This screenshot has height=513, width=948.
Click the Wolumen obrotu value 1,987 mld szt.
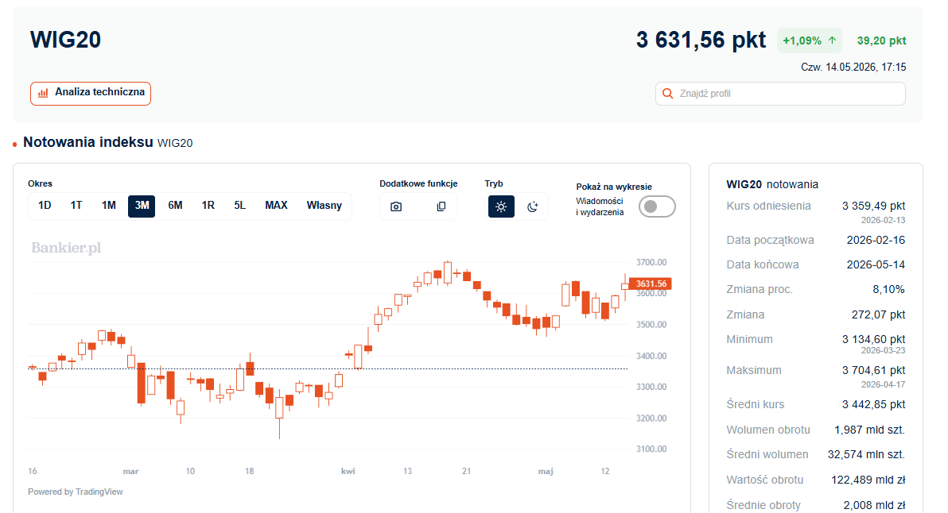[869, 430]
